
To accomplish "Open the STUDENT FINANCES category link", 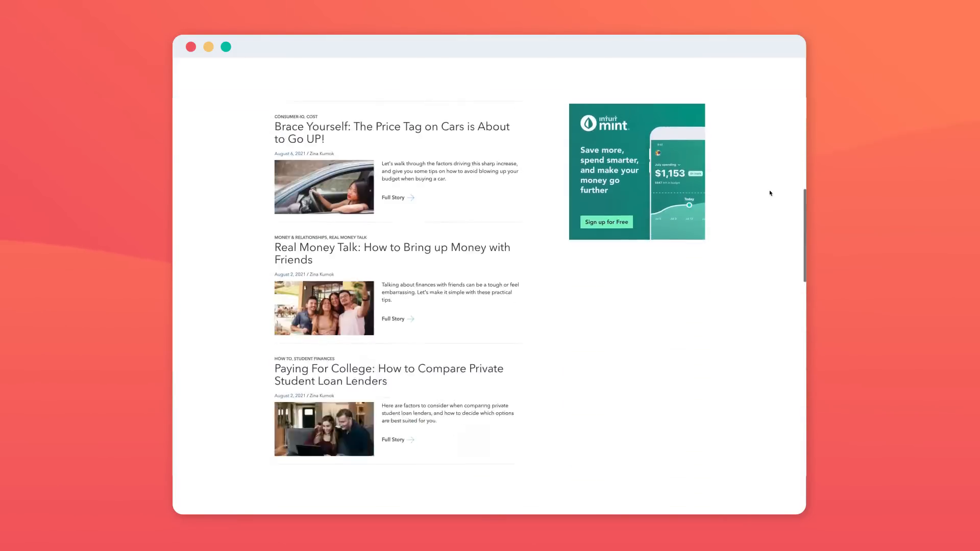I will click(314, 359).
